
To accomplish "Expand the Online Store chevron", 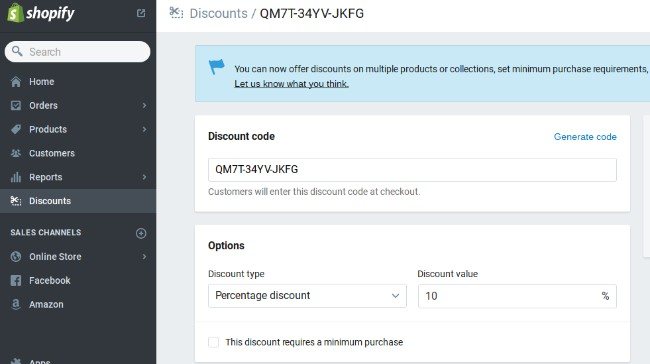I will click(x=144, y=257).
